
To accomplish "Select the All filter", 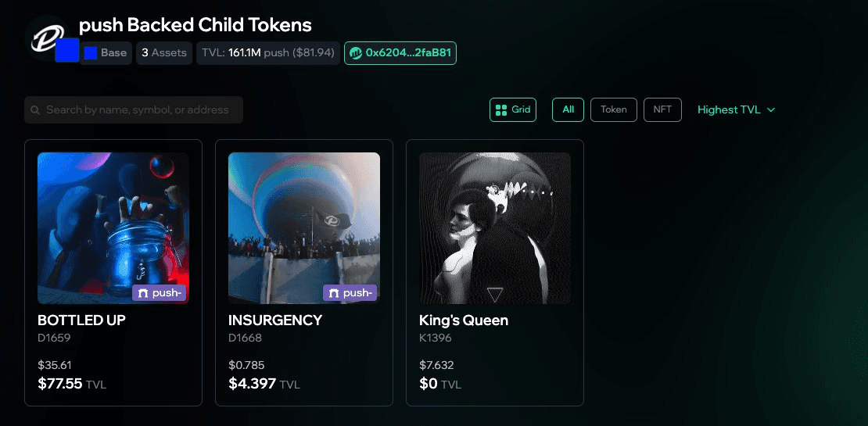I will tap(568, 110).
